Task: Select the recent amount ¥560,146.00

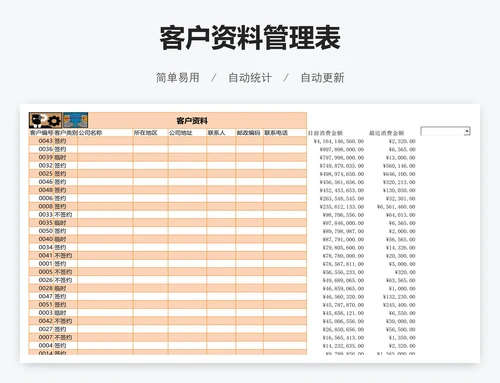Action: click(x=399, y=166)
